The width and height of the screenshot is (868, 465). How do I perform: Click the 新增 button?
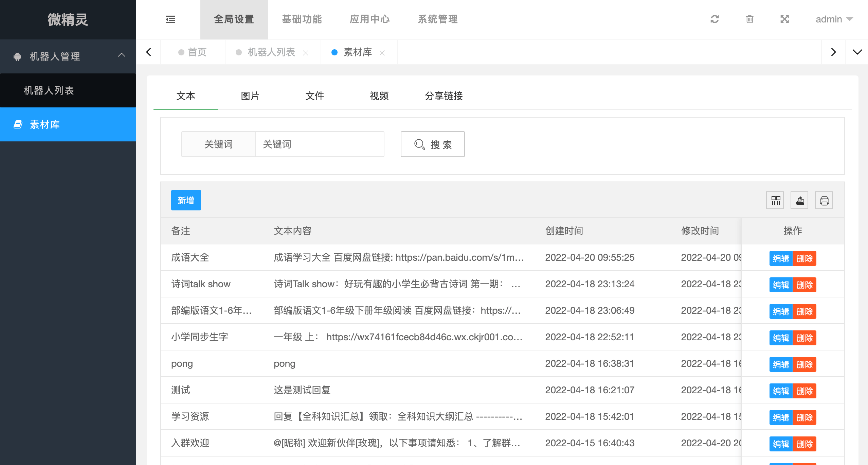pos(186,201)
